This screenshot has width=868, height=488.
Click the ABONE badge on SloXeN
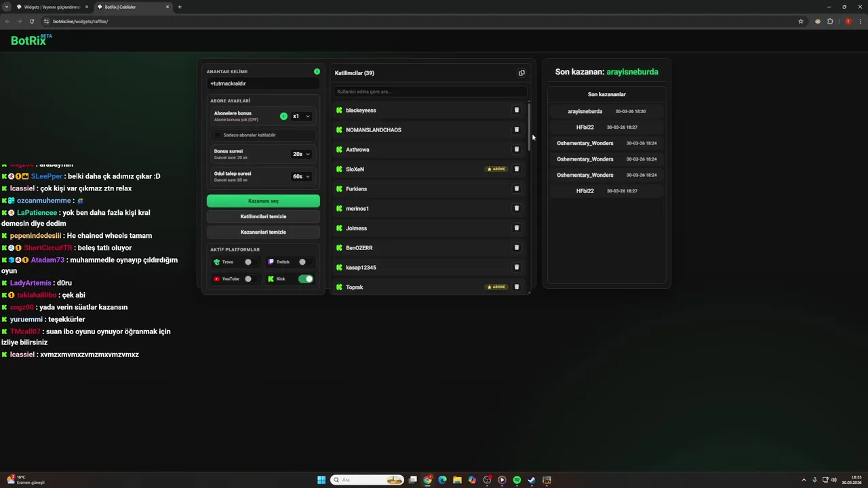pyautogui.click(x=496, y=169)
